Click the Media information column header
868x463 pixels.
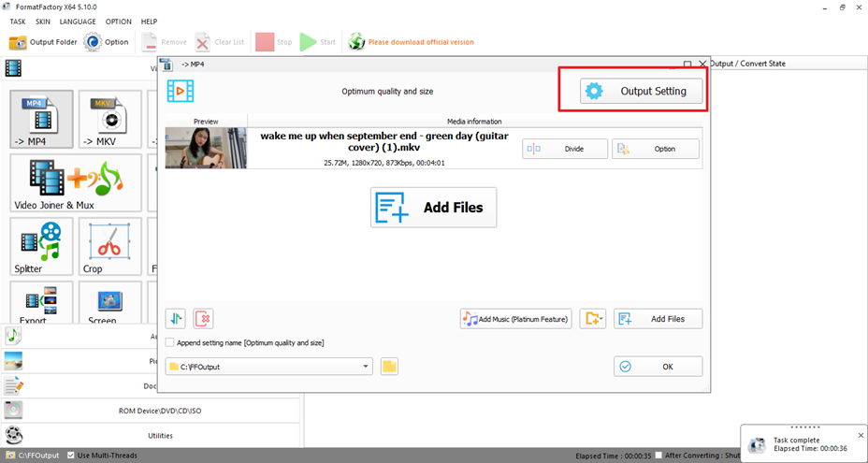click(474, 122)
